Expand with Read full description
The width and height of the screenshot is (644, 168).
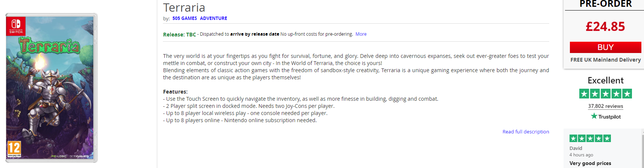(x=526, y=132)
